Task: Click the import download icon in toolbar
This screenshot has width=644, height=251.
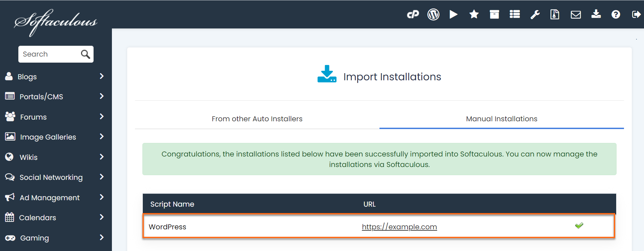Action: tap(596, 15)
